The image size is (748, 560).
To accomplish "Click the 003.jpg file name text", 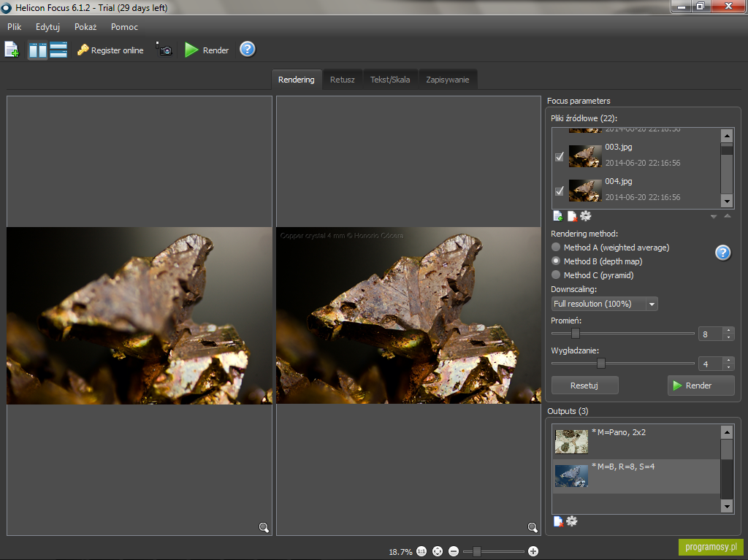I will [x=619, y=147].
